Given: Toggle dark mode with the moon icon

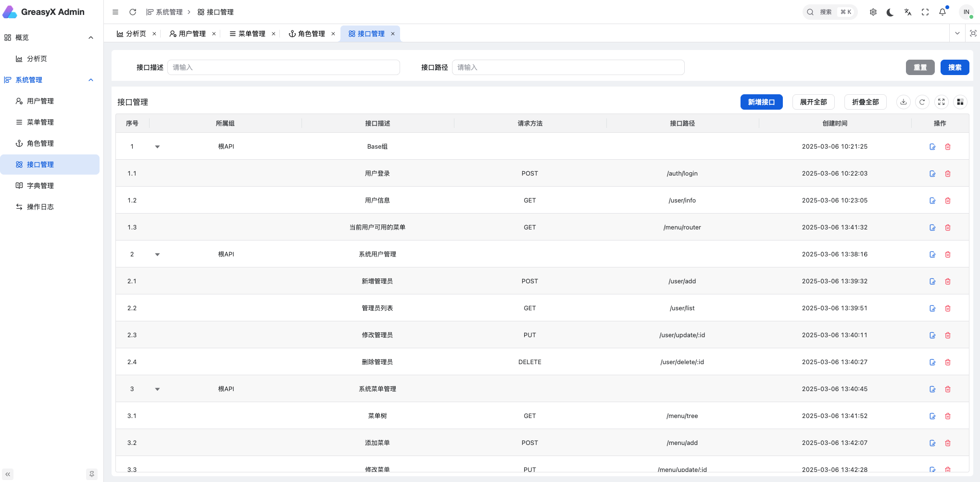Looking at the screenshot, I should [890, 12].
